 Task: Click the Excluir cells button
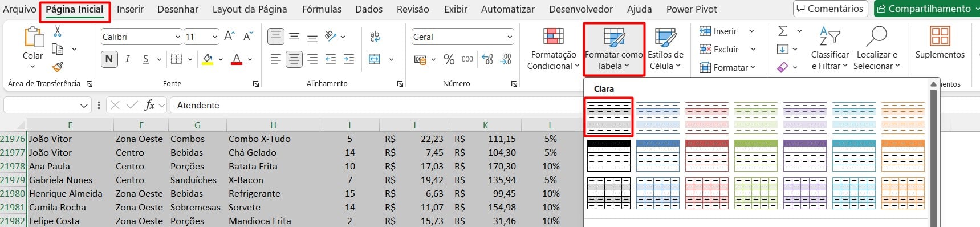(719, 49)
